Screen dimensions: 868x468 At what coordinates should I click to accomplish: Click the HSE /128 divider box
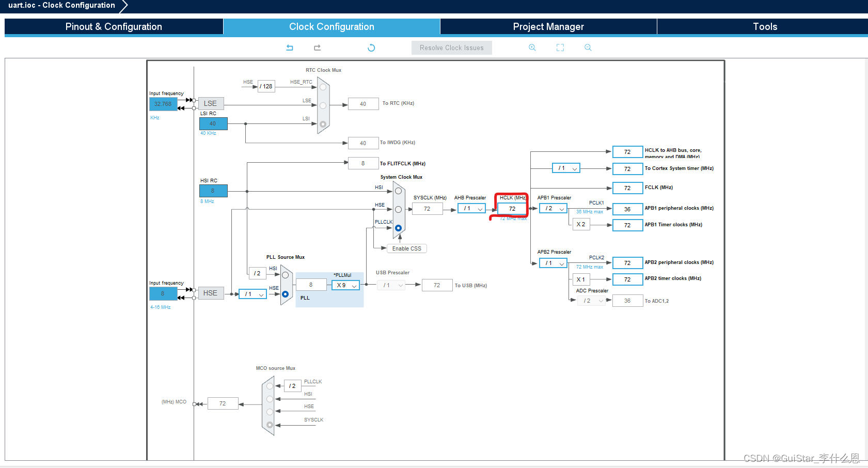[266, 86]
